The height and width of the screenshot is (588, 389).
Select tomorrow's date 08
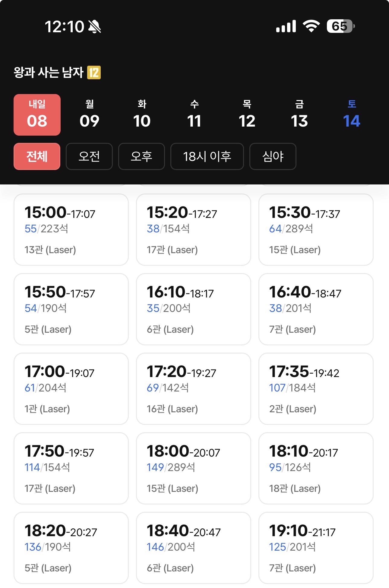click(x=37, y=115)
